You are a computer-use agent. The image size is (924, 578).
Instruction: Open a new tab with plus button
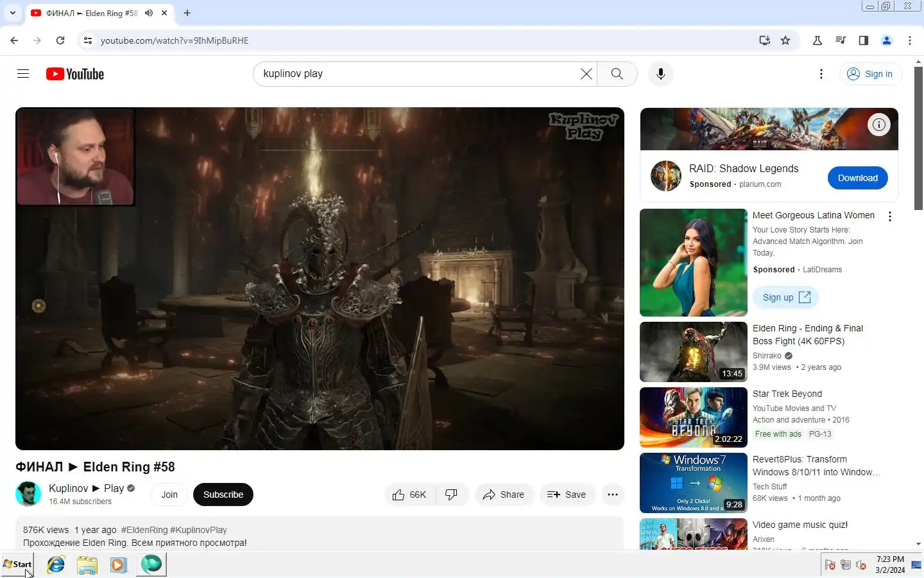pos(187,13)
